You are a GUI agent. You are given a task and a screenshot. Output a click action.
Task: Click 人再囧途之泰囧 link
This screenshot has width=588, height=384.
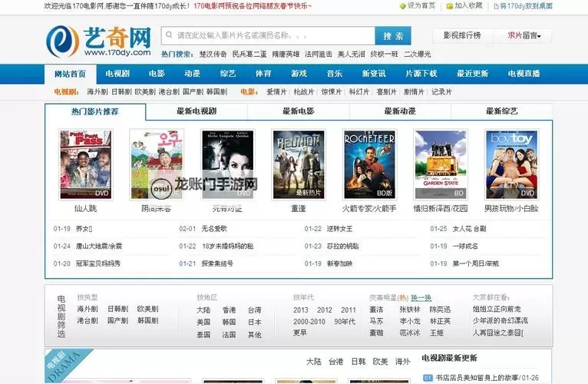[x=498, y=333]
